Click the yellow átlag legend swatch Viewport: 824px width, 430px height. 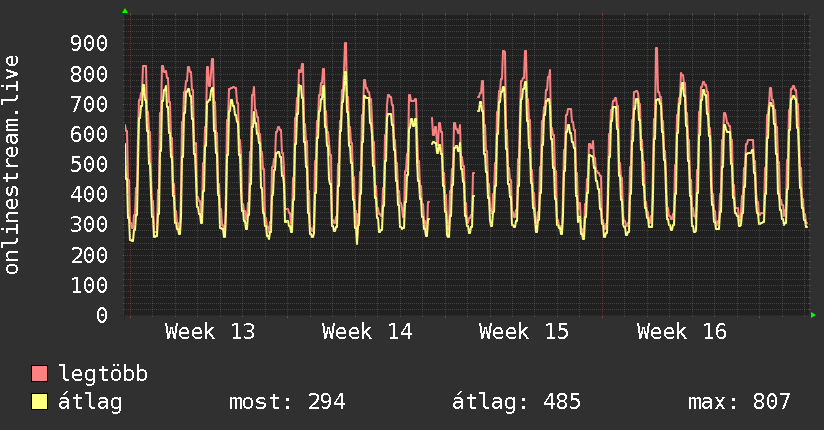point(39,402)
